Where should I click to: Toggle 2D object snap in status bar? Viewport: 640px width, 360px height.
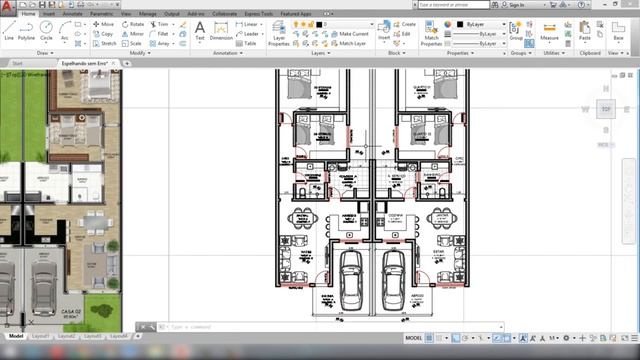507,338
